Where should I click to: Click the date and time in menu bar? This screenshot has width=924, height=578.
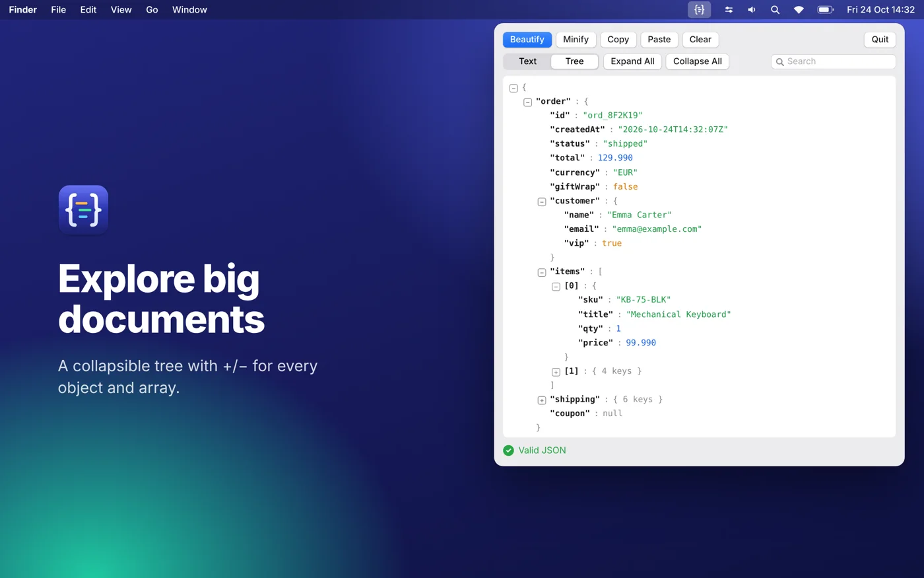coord(880,10)
